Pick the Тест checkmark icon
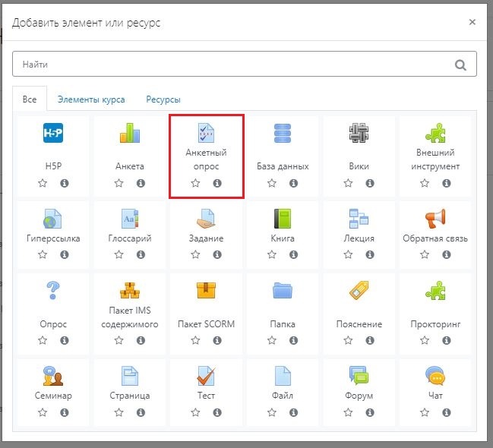The image size is (493, 448). point(206,376)
